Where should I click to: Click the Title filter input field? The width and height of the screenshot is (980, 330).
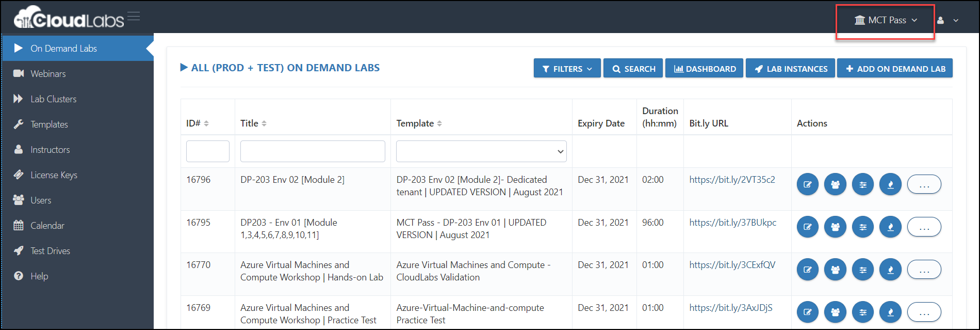pos(313,151)
